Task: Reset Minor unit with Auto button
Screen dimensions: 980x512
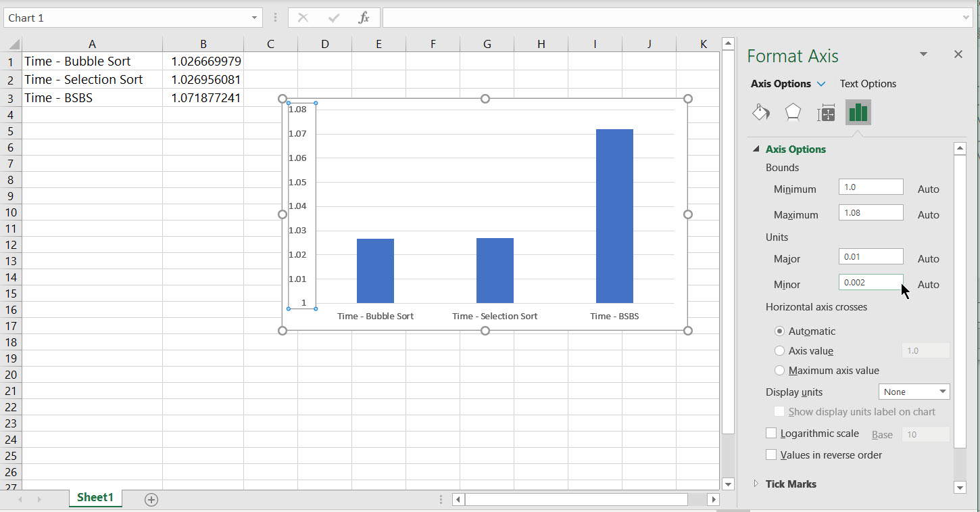Action: pyautogui.click(x=929, y=285)
